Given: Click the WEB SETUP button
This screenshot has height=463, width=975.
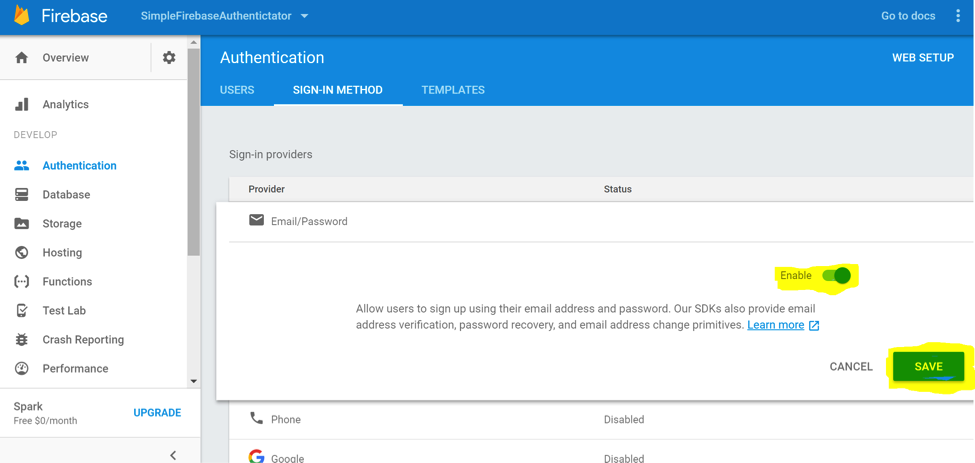Looking at the screenshot, I should [923, 58].
